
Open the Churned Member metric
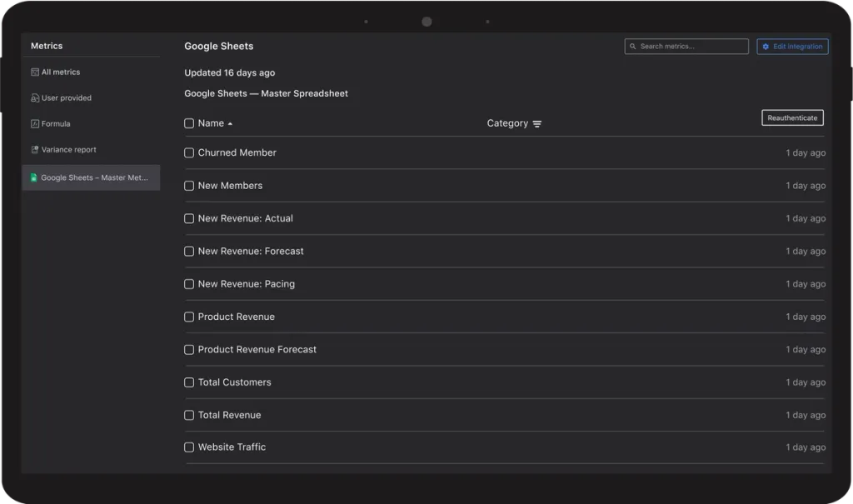pos(237,153)
